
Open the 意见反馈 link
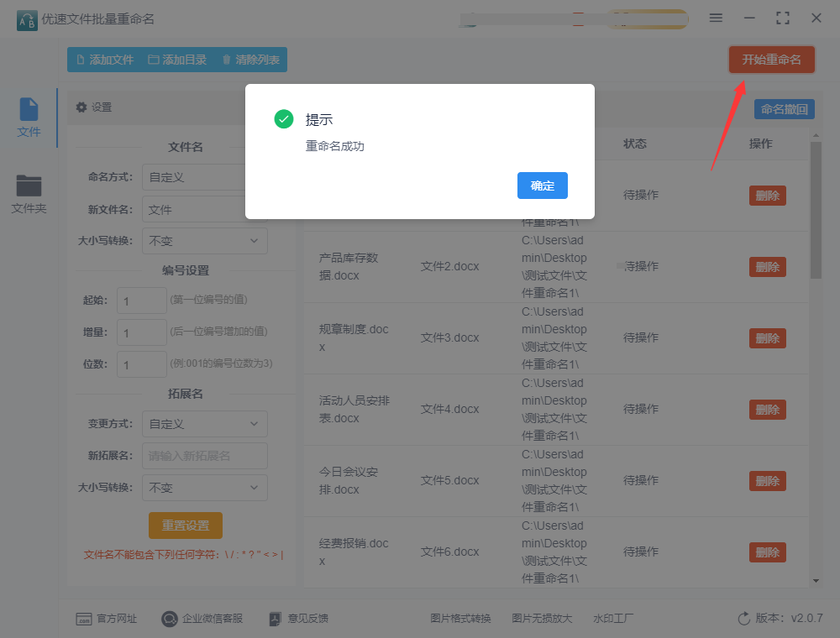point(298,618)
